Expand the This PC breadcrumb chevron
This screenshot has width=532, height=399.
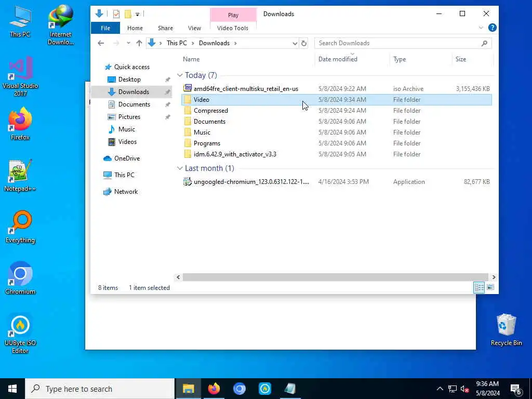(193, 43)
